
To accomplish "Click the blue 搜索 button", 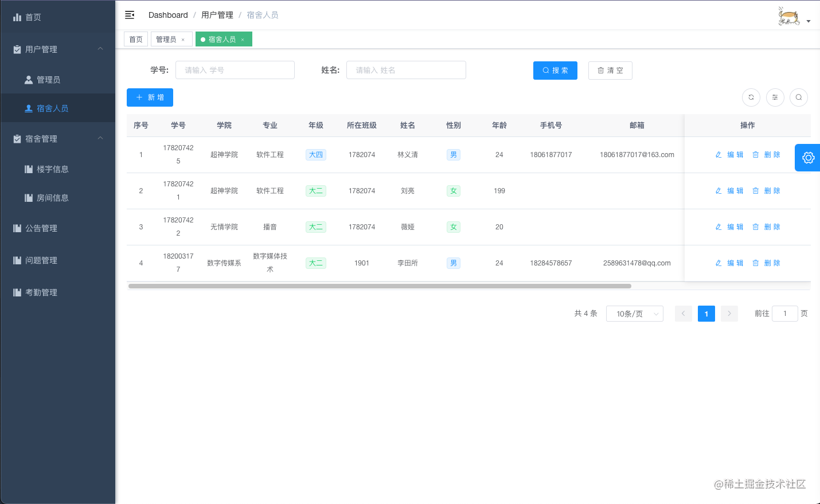I will pyautogui.click(x=555, y=71).
